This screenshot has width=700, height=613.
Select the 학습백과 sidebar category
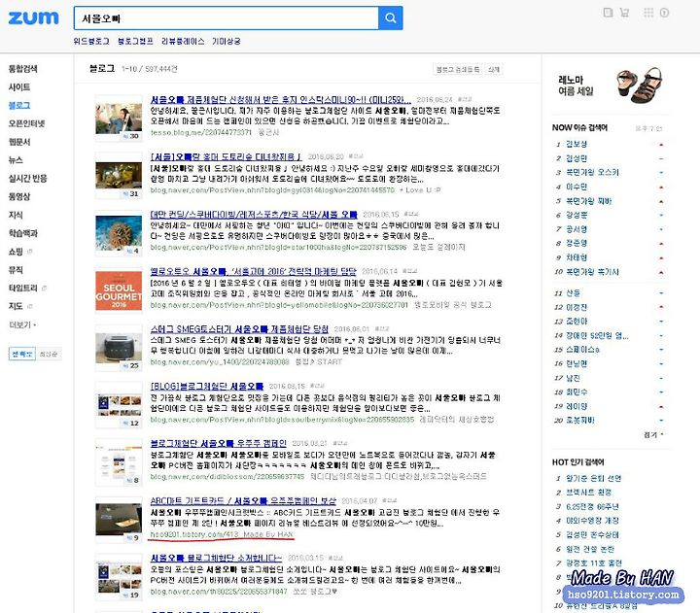tap(22, 233)
